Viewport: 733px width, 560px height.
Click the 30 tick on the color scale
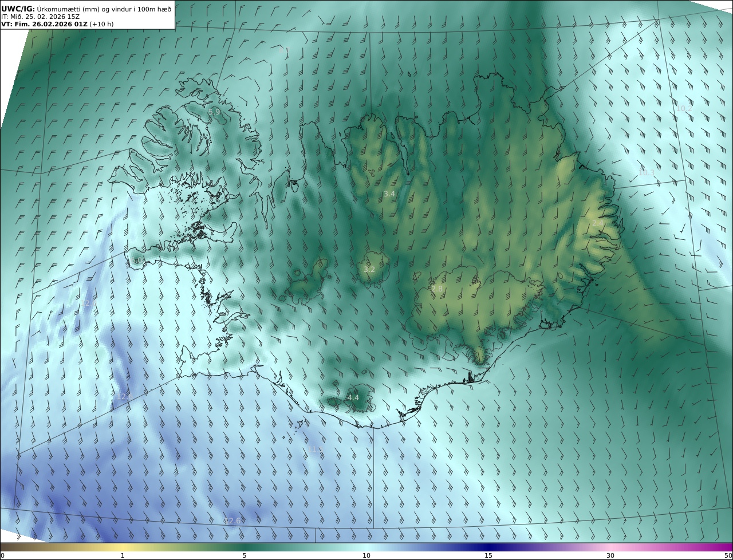pyautogui.click(x=610, y=555)
